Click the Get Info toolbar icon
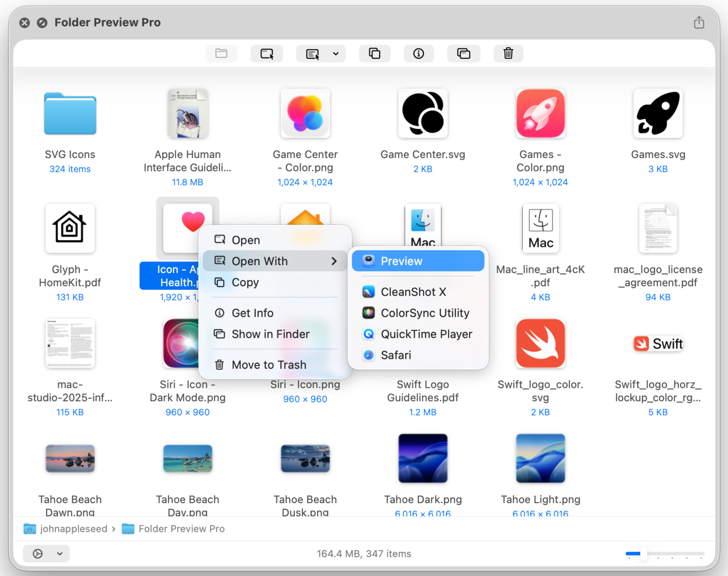 click(x=419, y=53)
